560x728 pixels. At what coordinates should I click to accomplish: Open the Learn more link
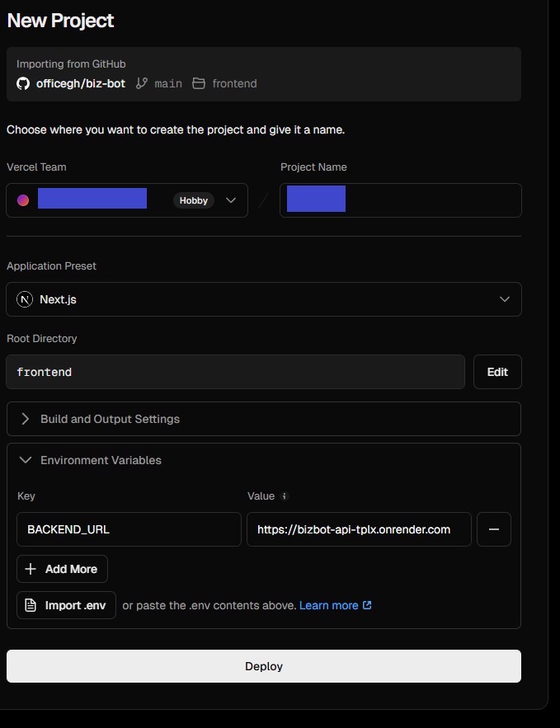(328, 605)
